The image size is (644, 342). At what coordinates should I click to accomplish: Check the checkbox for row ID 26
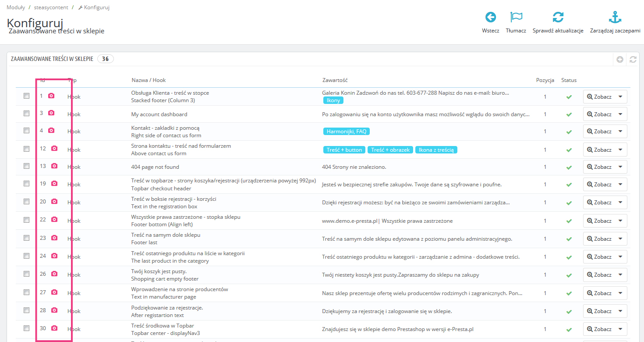click(x=27, y=274)
